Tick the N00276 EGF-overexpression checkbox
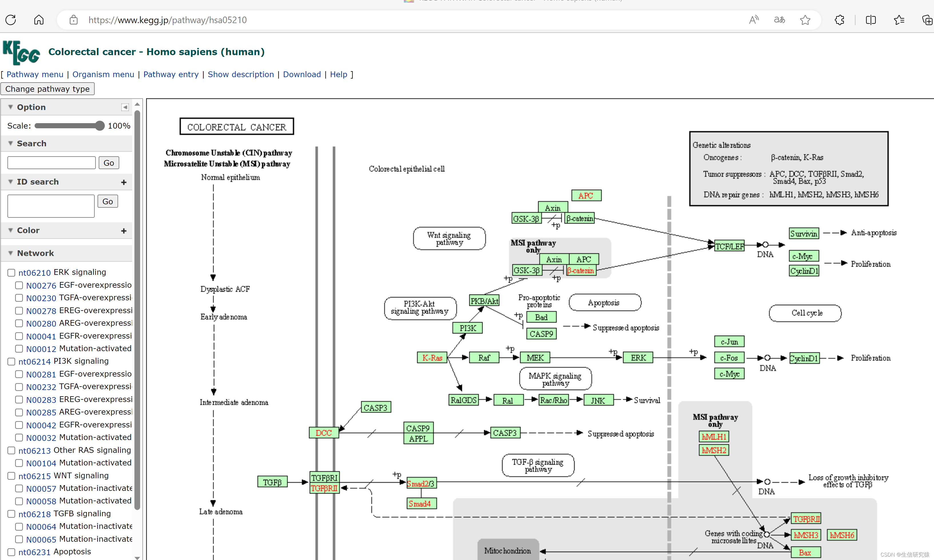 point(19,285)
